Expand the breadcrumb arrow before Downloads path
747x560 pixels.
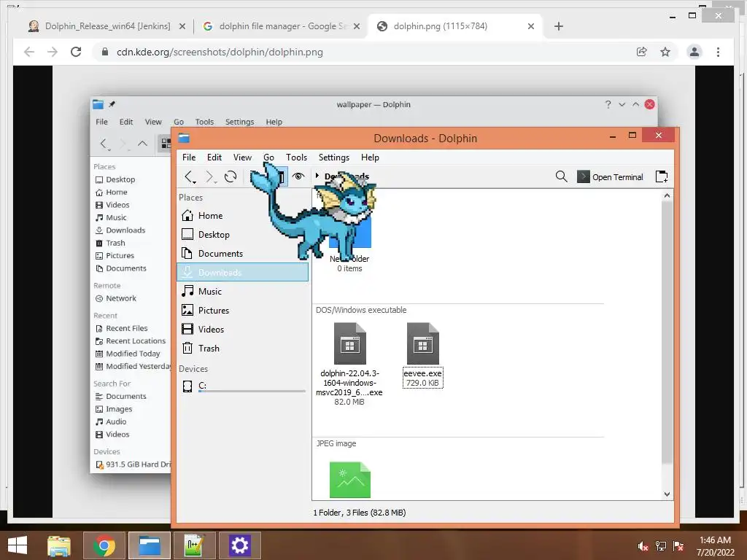click(x=317, y=176)
